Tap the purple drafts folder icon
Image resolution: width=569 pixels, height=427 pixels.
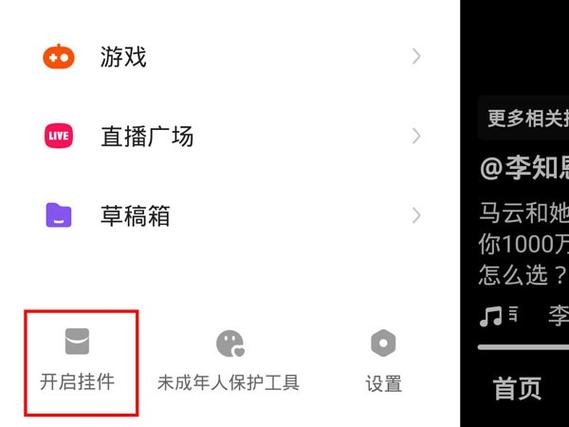tap(59, 215)
